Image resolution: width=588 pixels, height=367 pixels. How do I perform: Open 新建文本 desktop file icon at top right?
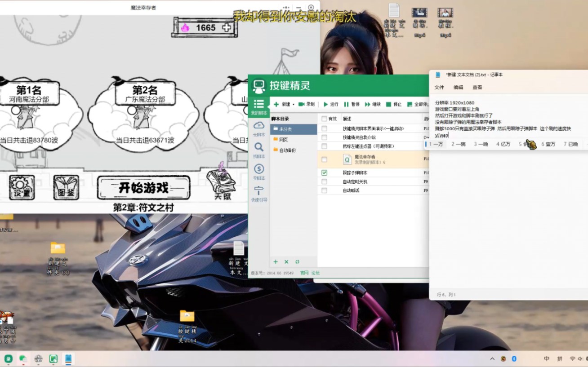pos(394,20)
